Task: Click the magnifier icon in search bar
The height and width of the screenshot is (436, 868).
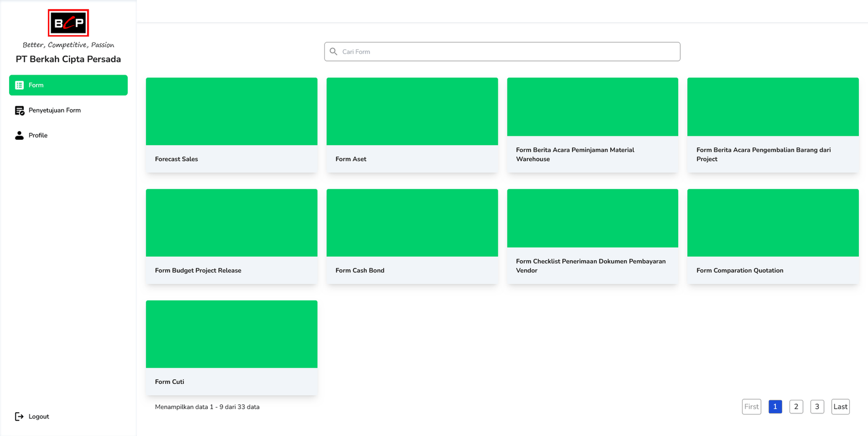Action: 333,51
